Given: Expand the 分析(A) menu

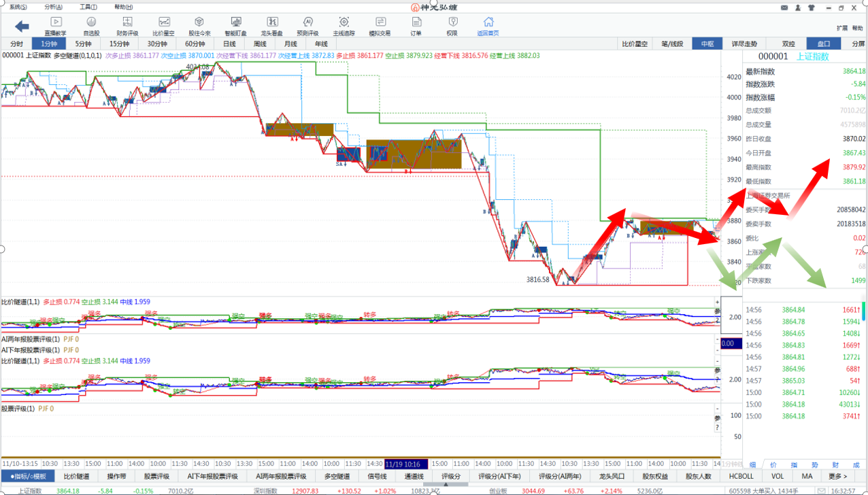Looking at the screenshot, I should (53, 7).
